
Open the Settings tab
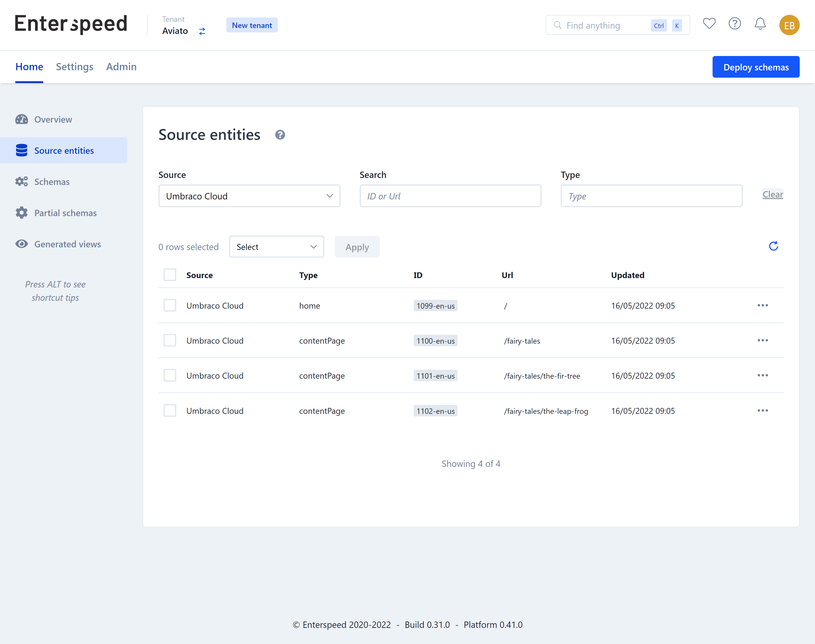[75, 67]
